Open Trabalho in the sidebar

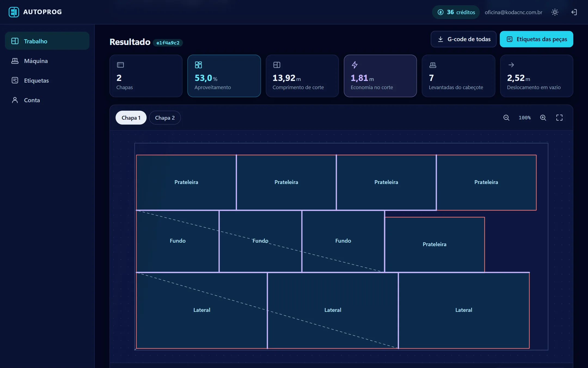47,41
